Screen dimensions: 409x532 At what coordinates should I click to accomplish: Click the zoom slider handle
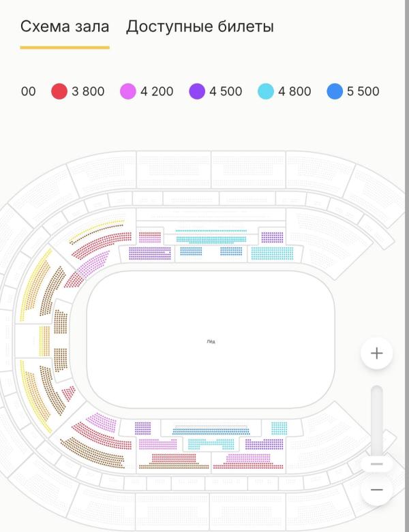pyautogui.click(x=377, y=464)
